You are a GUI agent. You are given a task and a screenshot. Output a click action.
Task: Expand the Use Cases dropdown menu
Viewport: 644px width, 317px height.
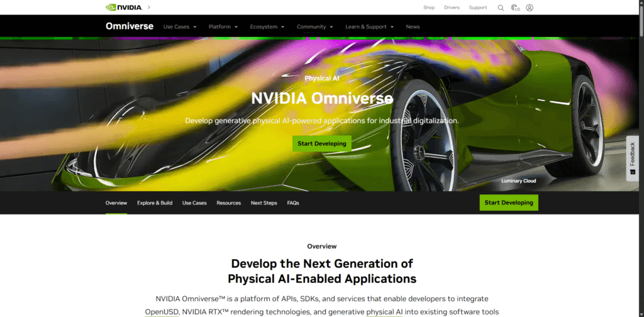tap(180, 26)
